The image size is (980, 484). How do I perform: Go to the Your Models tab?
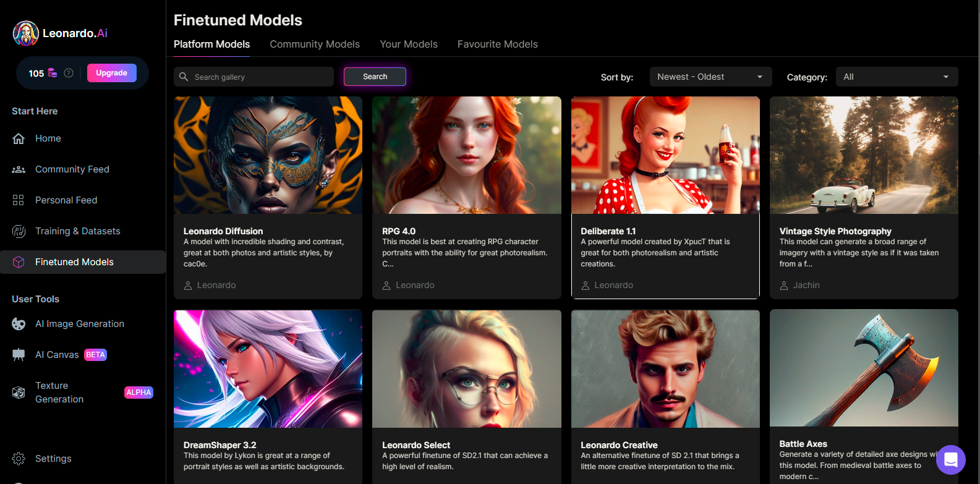click(x=409, y=45)
